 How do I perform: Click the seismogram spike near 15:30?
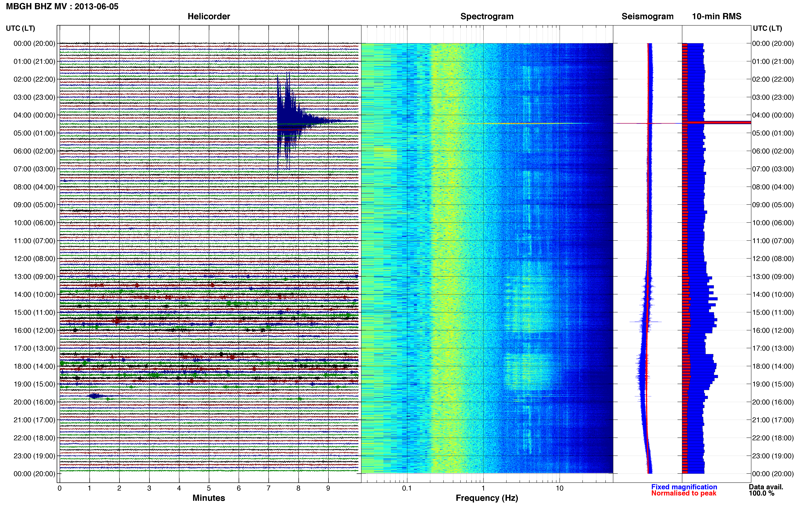[645, 322]
